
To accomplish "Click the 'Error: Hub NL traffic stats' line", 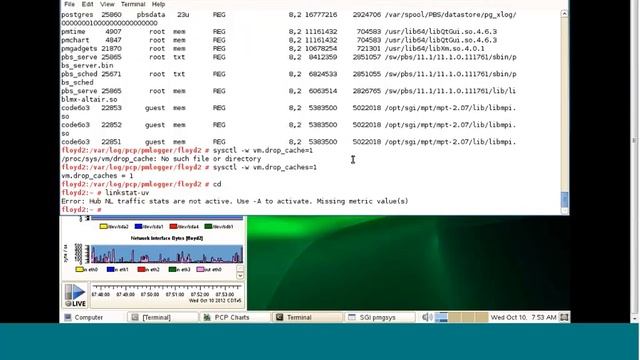I will pyautogui.click(x=235, y=201).
